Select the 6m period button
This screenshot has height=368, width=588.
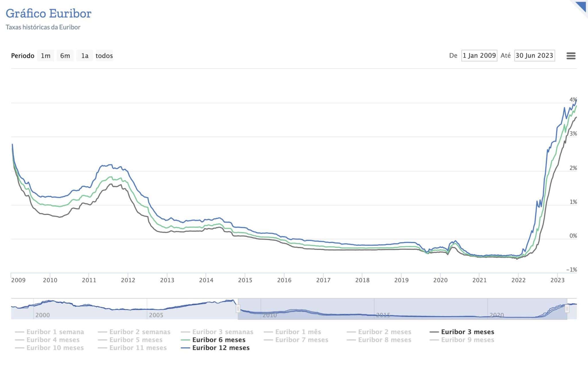(x=65, y=56)
